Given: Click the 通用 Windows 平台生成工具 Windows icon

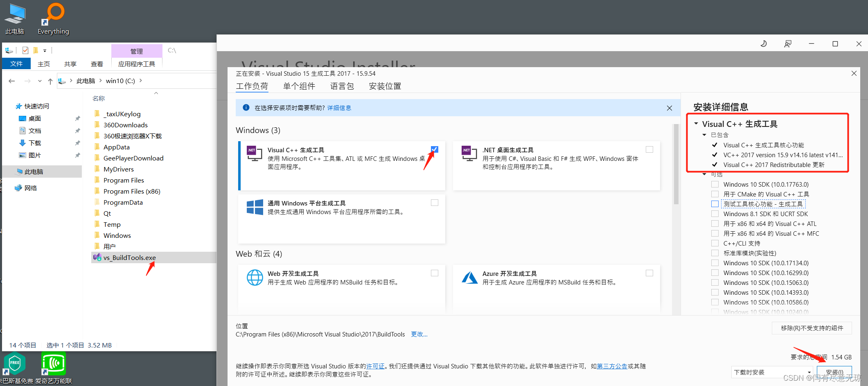Looking at the screenshot, I should (255, 207).
